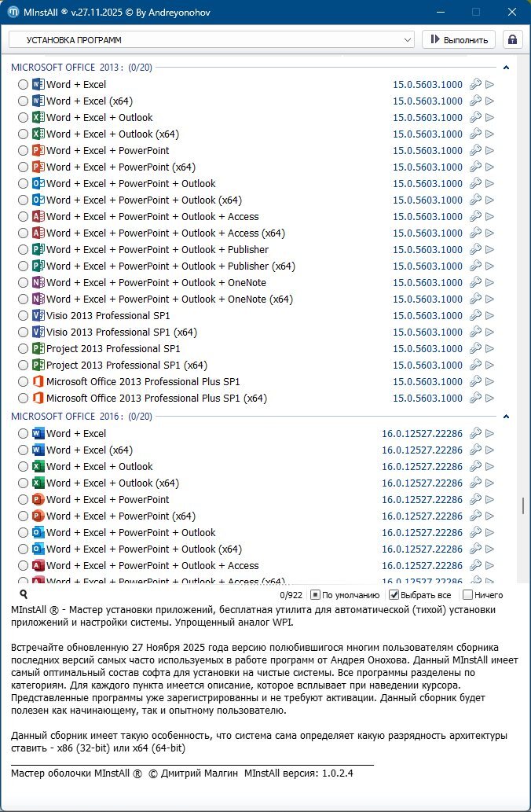The height and width of the screenshot is (812, 531).
Task: Tick the "Ничего" checkbox
Action: tap(467, 595)
